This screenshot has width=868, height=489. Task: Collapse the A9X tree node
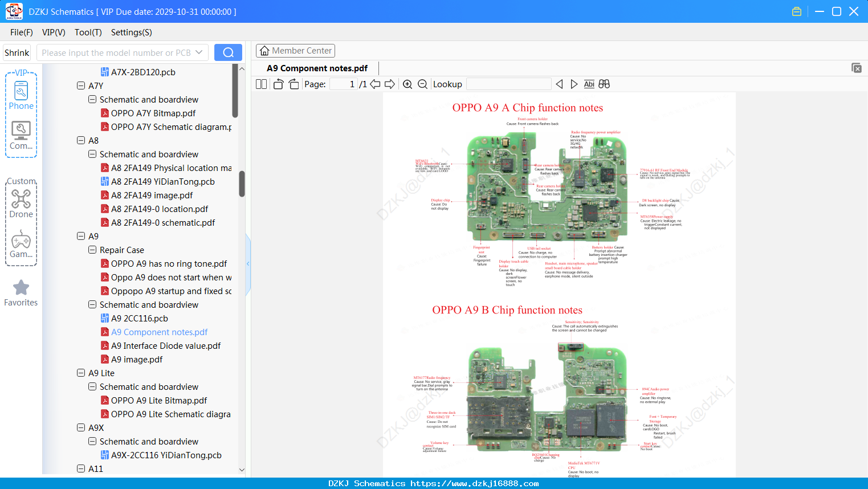pos(81,427)
